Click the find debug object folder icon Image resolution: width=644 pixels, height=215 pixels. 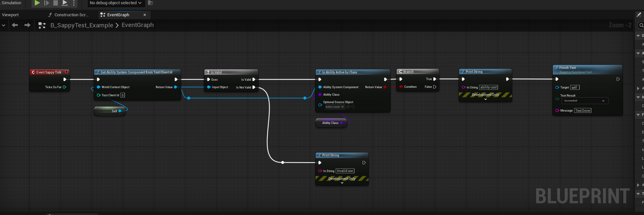click(x=150, y=3)
